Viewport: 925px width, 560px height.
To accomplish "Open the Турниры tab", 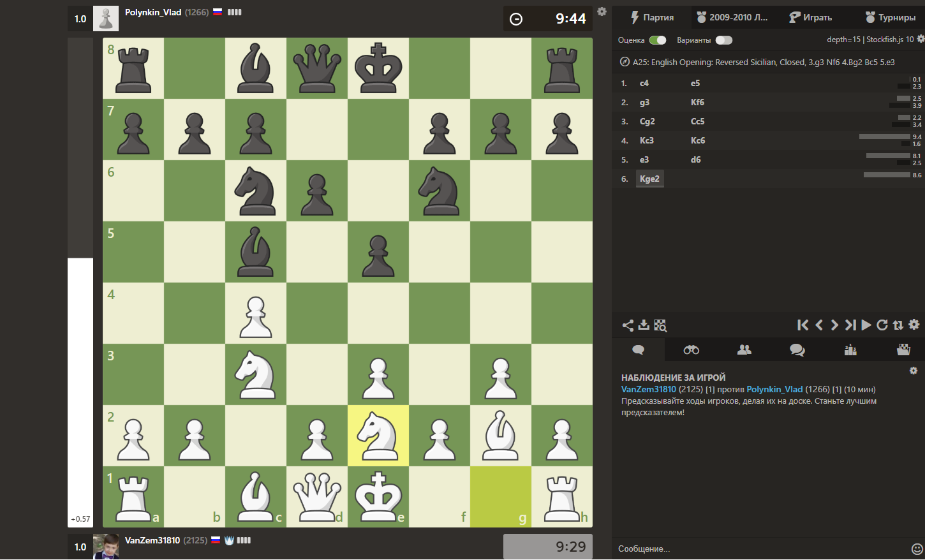I will pyautogui.click(x=890, y=17).
